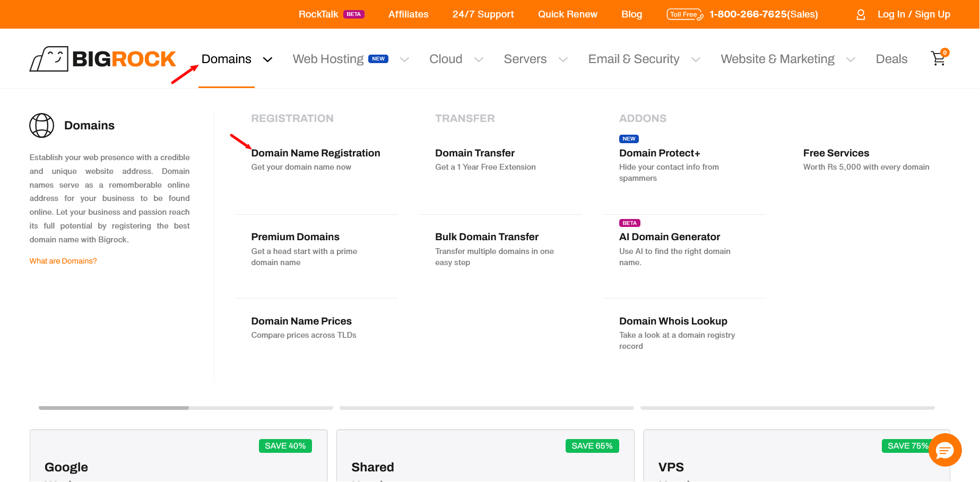Expand the Servers menu chevron
Viewport: 980px width, 482px height.
pos(563,59)
